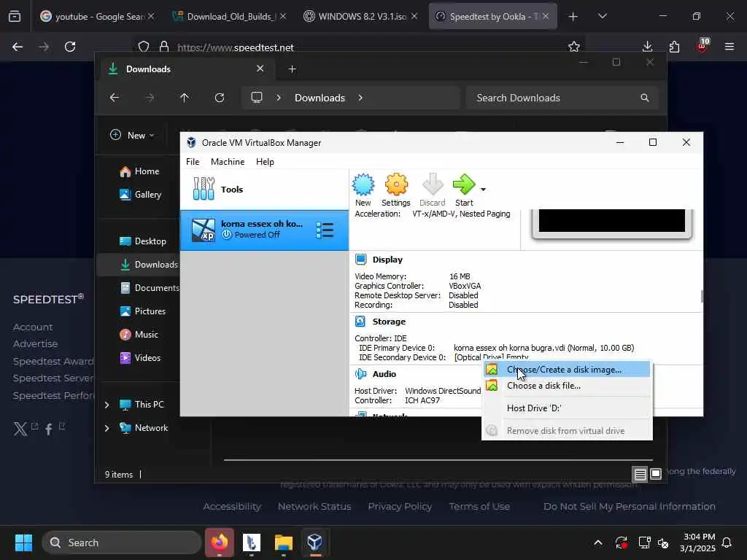
Task: Expand the Network tree node
Action: 107,428
